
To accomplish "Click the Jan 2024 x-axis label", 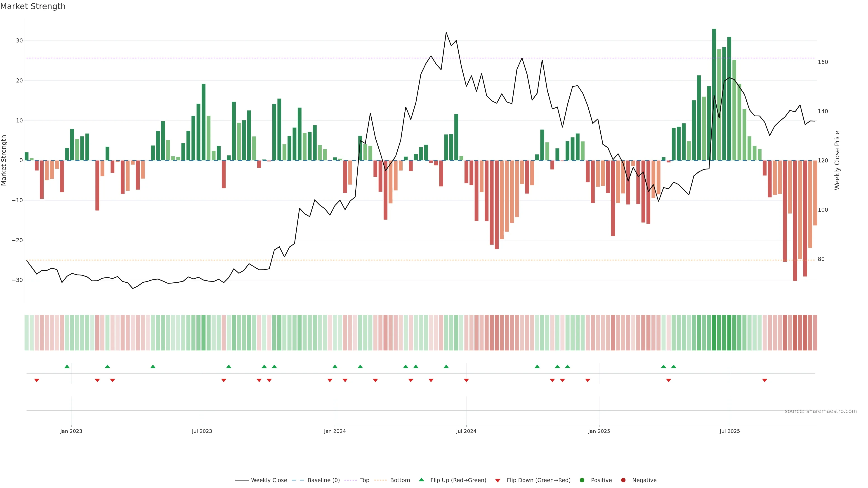I will point(335,431).
